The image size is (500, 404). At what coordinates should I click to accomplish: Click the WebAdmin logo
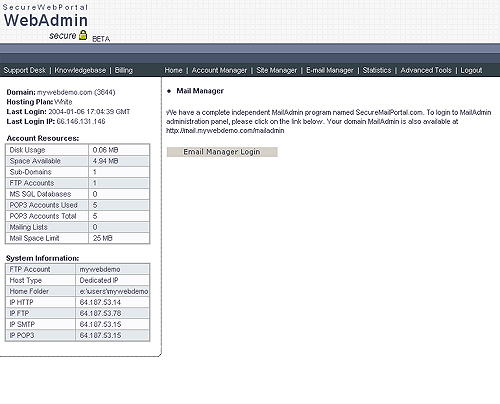(x=46, y=20)
